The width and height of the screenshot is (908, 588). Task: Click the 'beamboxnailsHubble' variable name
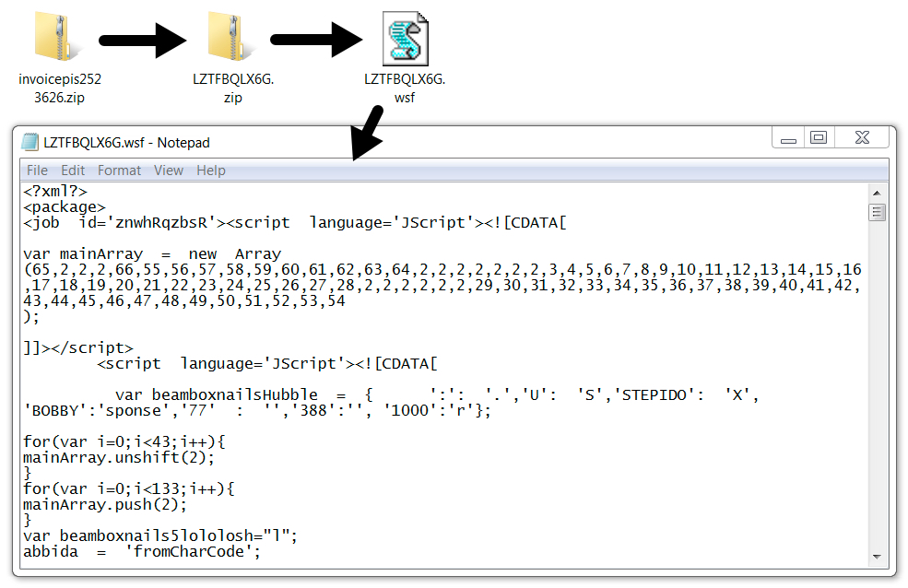click(235, 394)
